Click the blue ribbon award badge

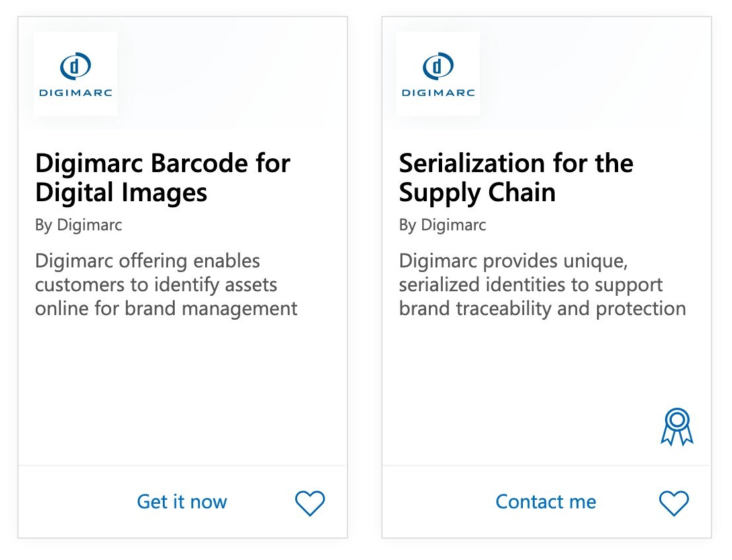(x=676, y=426)
